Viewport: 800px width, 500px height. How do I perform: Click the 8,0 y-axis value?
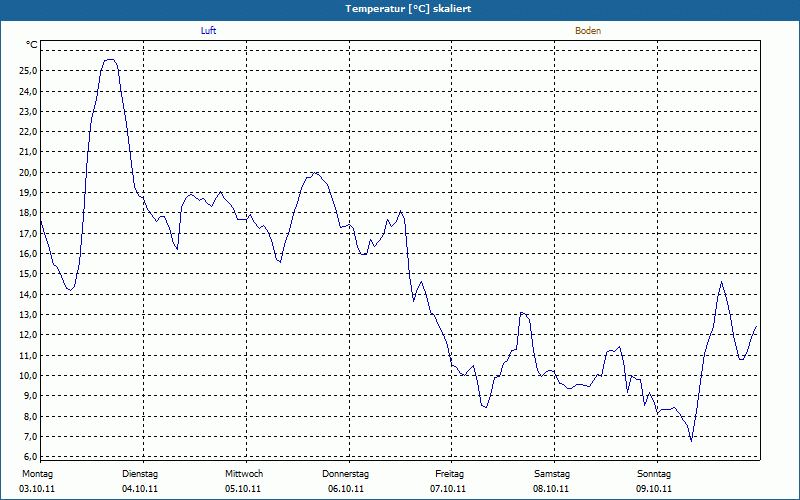pos(30,416)
